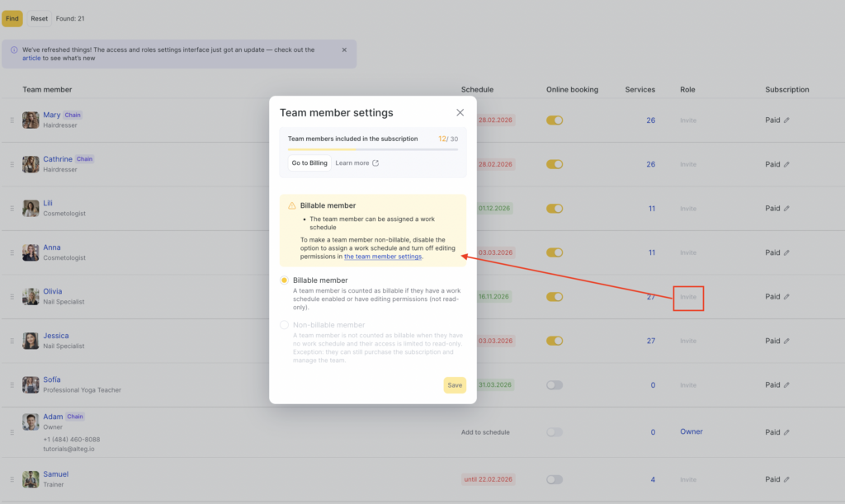Viewport: 845px width, 504px height.
Task: Dismiss the refreshed interface notification banner
Action: (x=345, y=49)
